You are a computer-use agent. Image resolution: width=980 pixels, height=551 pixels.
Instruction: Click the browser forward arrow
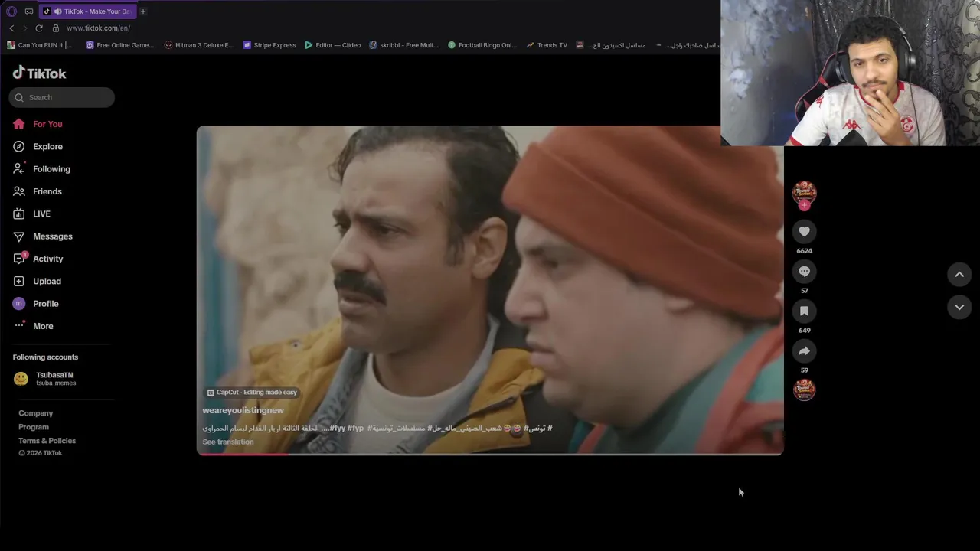coord(24,28)
